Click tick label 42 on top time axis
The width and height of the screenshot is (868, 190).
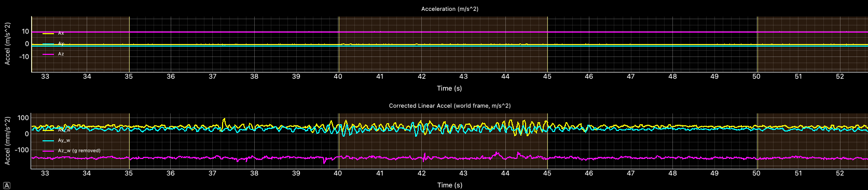tap(422, 77)
